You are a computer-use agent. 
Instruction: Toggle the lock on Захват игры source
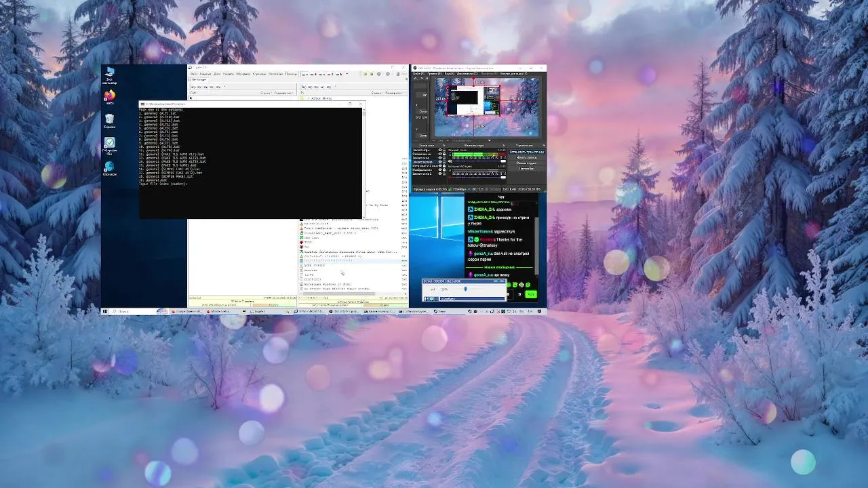click(444, 150)
